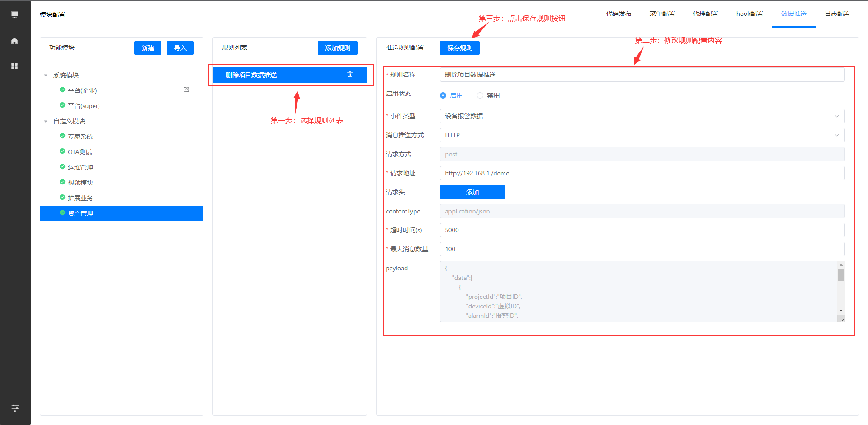Click the 添加规则 button
Viewport: 868px width, 425px height.
pyautogui.click(x=338, y=48)
